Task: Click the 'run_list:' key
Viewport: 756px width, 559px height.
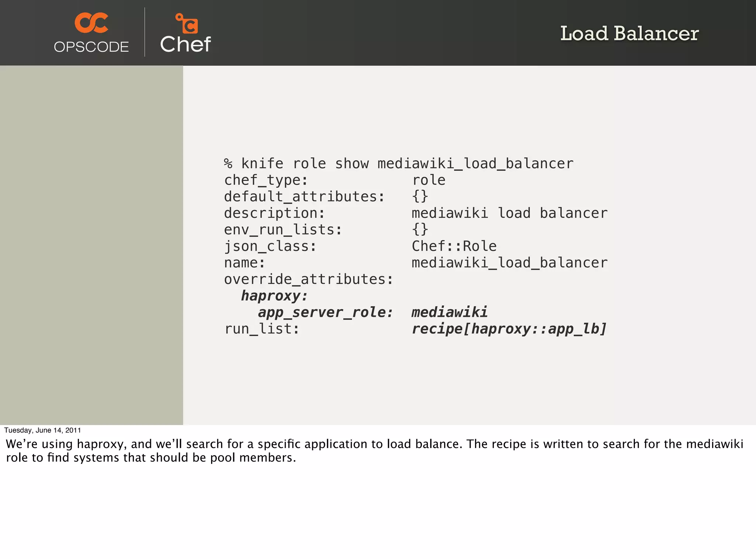Action: coord(262,329)
